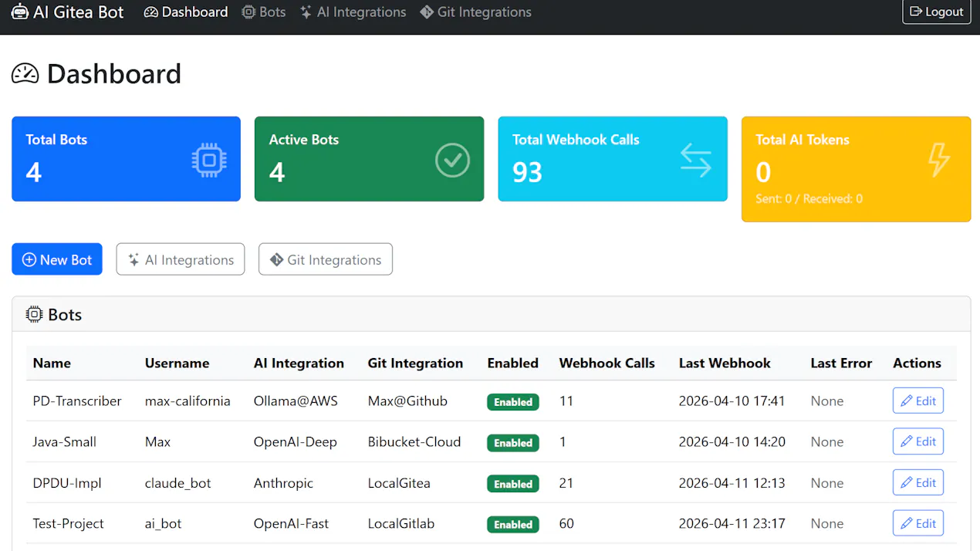Click the AI Gitea Bot brand title
The height and width of the screenshot is (551, 980).
click(x=78, y=12)
